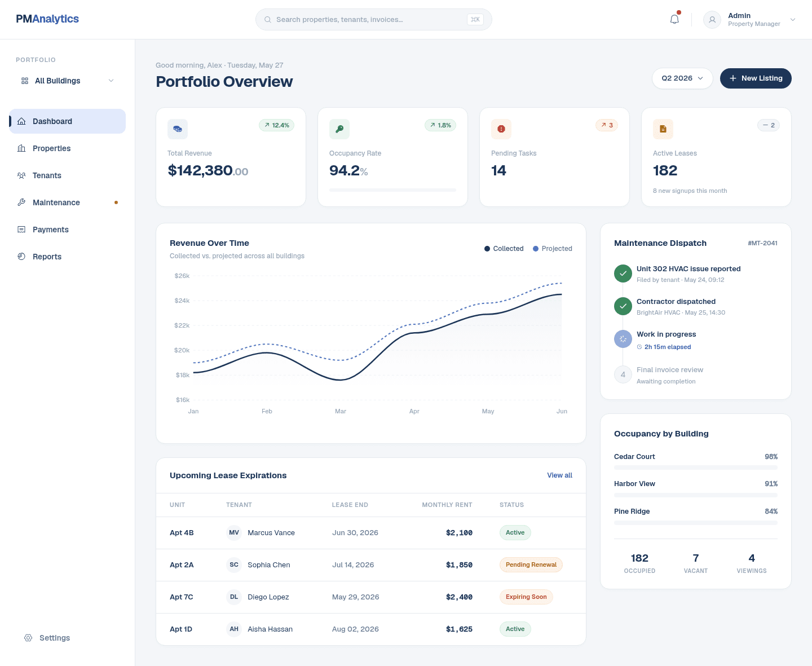Click the Contractor dispatched checkmark
The width and height of the screenshot is (812, 666).
pyautogui.click(x=623, y=306)
